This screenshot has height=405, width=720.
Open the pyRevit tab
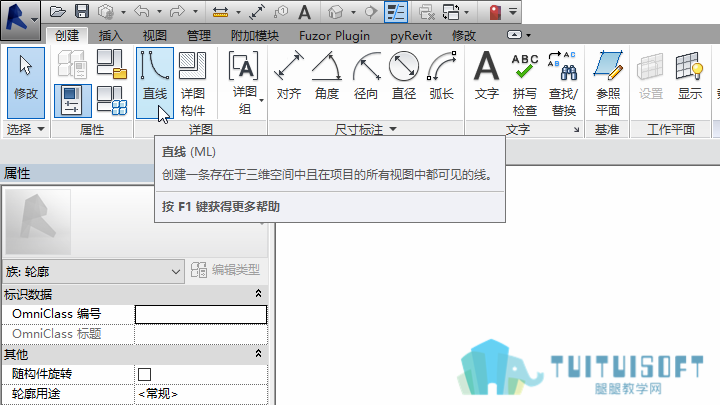click(x=411, y=35)
